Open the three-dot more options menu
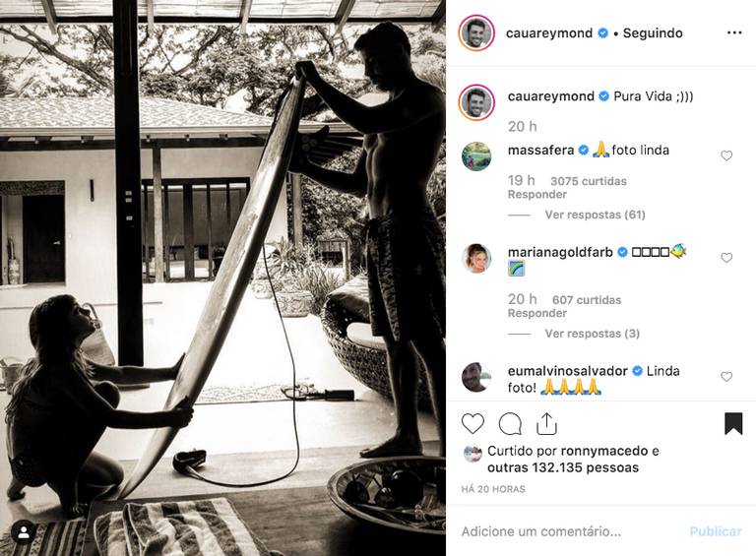Viewport: 756px width, 556px height. pos(734,32)
